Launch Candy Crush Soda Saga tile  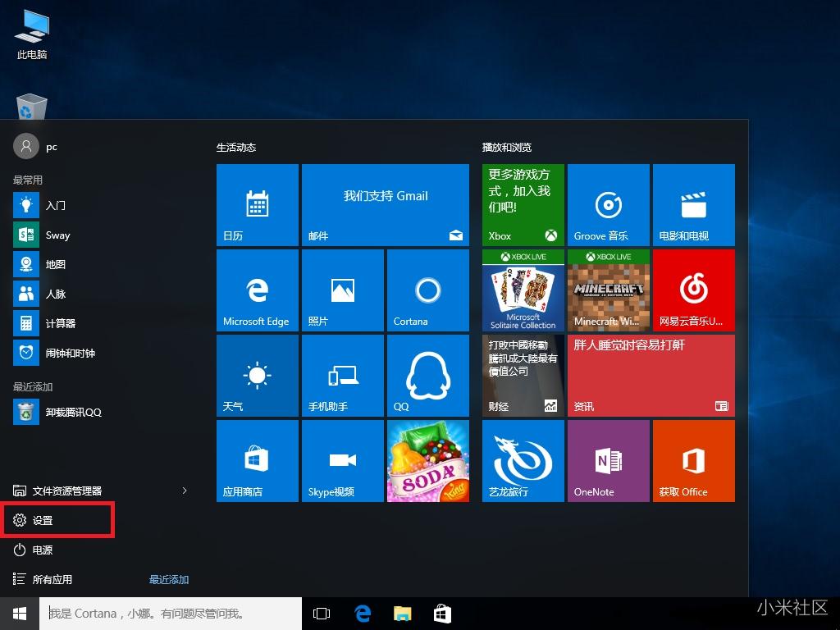click(x=427, y=460)
